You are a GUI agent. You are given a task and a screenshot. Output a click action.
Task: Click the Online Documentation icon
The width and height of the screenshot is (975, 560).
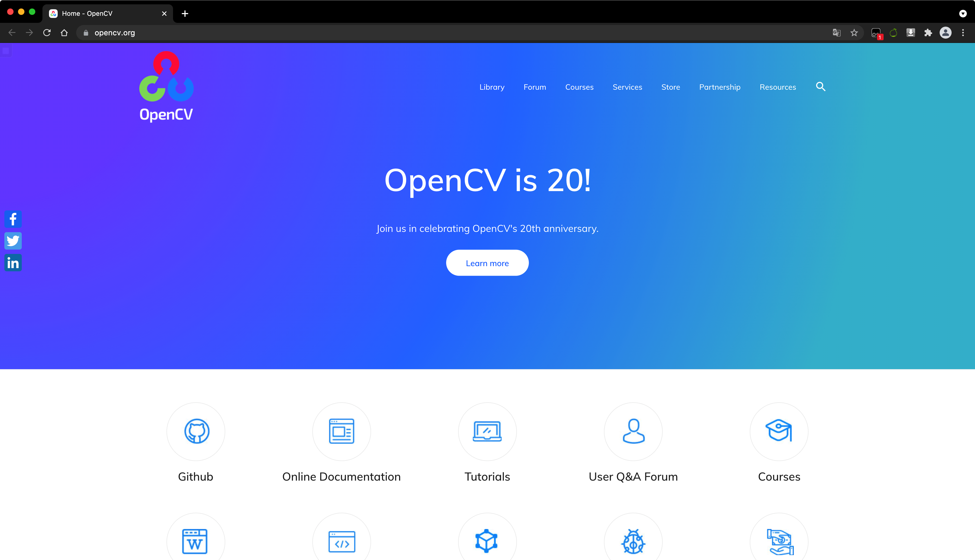341,431
